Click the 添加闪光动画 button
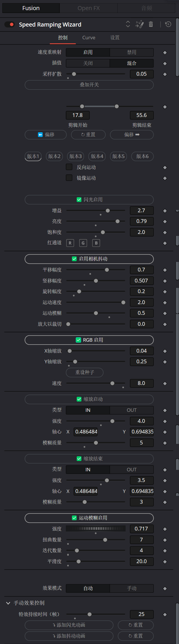 pyautogui.click(x=69, y=625)
